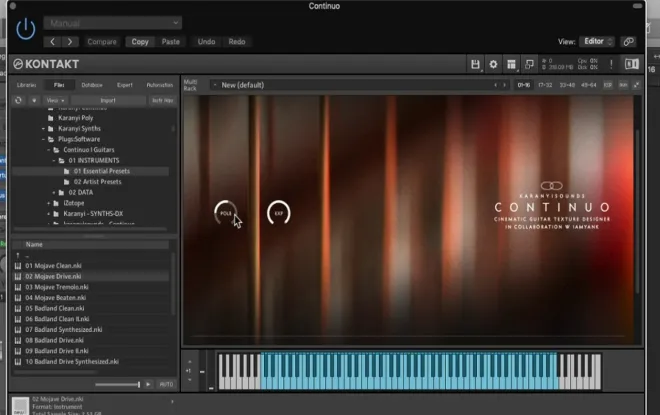This screenshot has width=660, height=415.
Task: Click the browser refresh icon
Action: point(18,100)
